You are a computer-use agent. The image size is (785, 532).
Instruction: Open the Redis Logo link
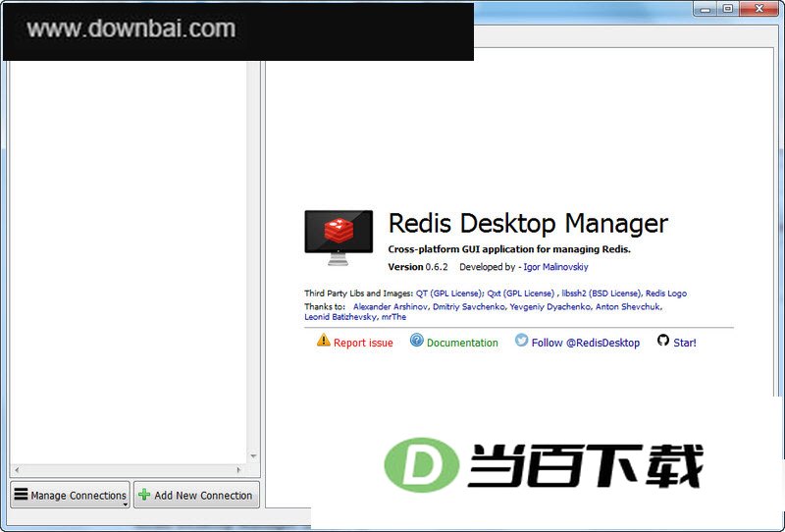666,293
